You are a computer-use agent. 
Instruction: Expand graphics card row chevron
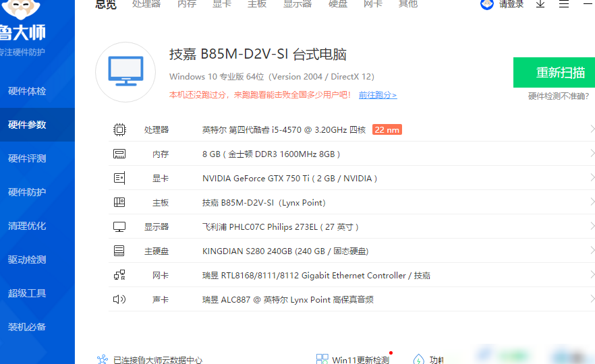pyautogui.click(x=592, y=177)
